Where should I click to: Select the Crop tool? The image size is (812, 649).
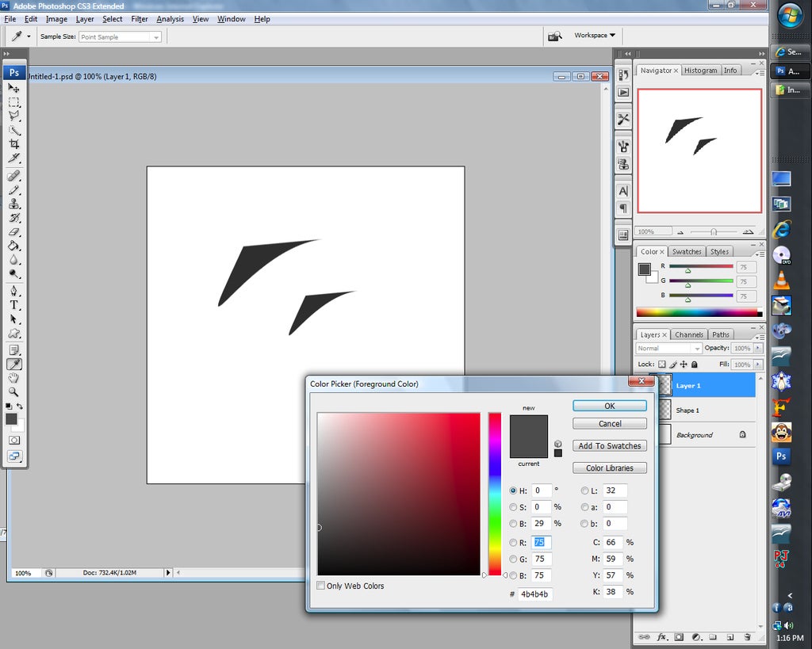[x=14, y=144]
